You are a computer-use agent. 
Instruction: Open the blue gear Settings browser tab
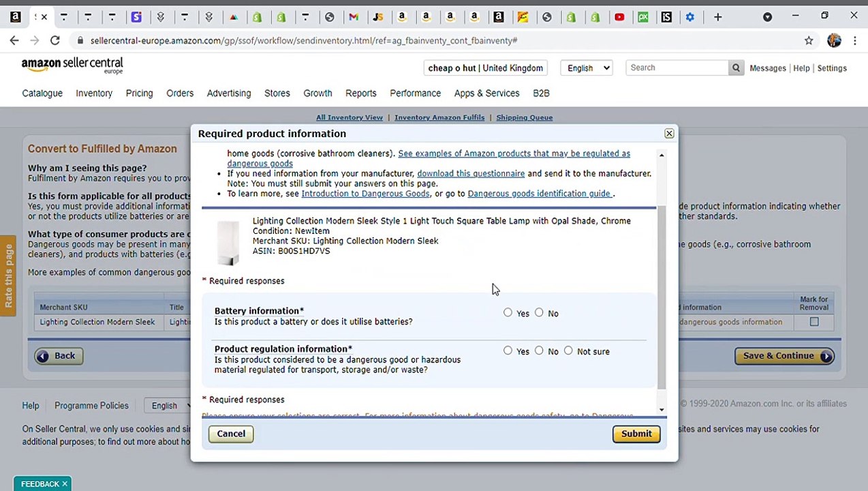[x=690, y=17]
